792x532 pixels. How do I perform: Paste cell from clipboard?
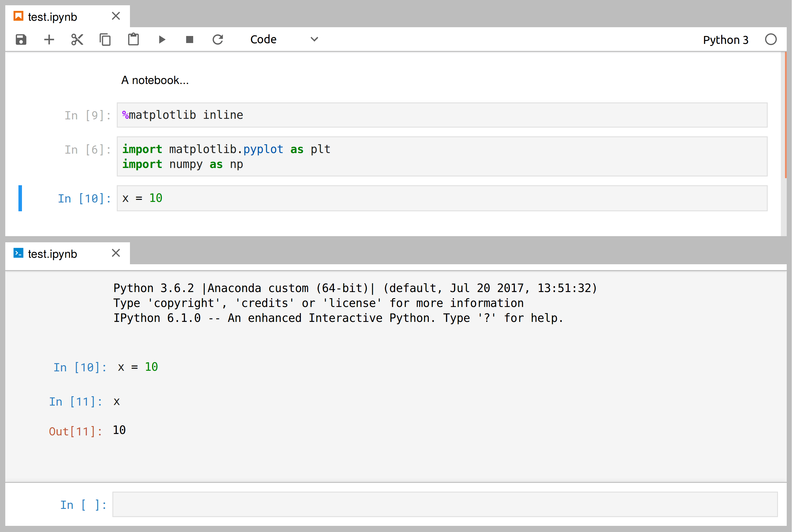[133, 39]
